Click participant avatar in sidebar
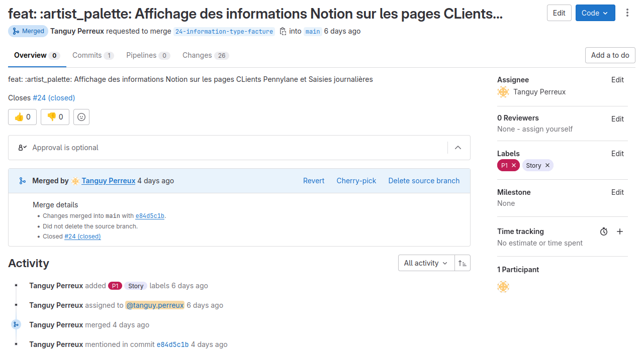Viewport: 644px width, 356px height. pyautogui.click(x=503, y=287)
